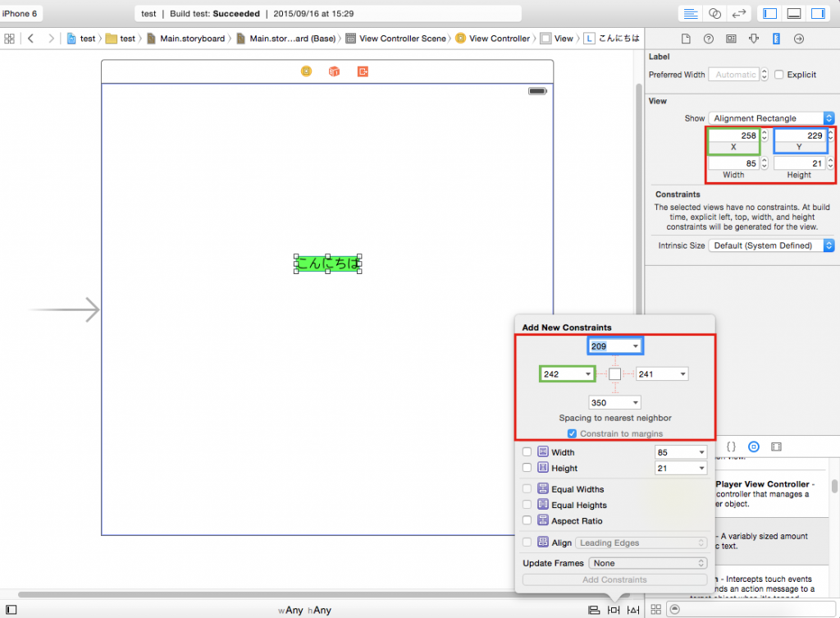Open the Update Frames dropdown
This screenshot has width=840, height=618.
tap(649, 563)
